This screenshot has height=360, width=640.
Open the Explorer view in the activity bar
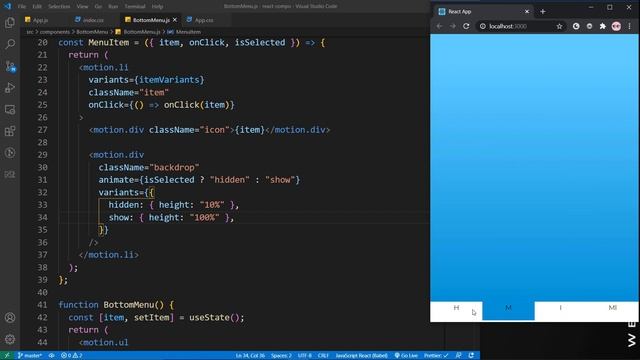(10, 22)
